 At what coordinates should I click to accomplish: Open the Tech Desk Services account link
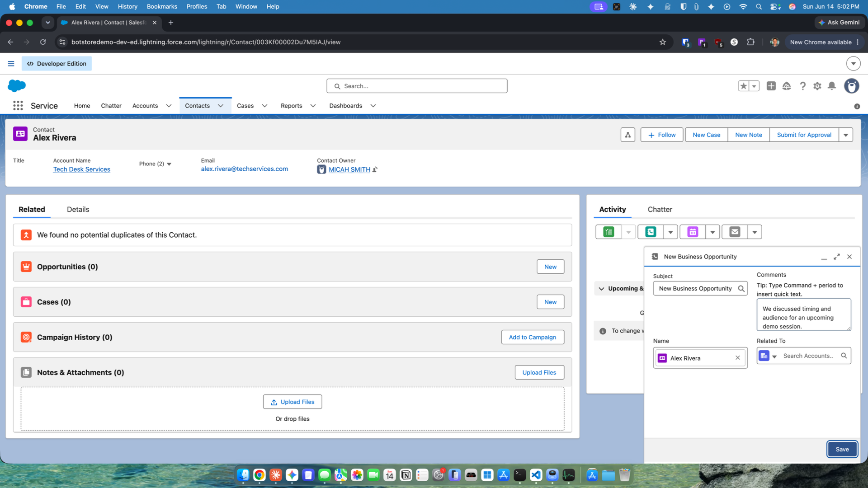tap(81, 169)
